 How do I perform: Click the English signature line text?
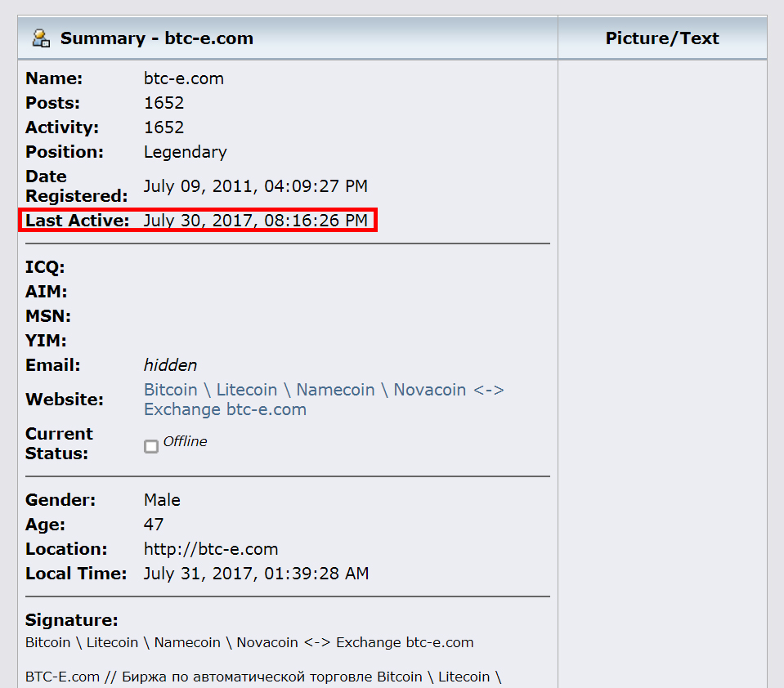click(249, 642)
